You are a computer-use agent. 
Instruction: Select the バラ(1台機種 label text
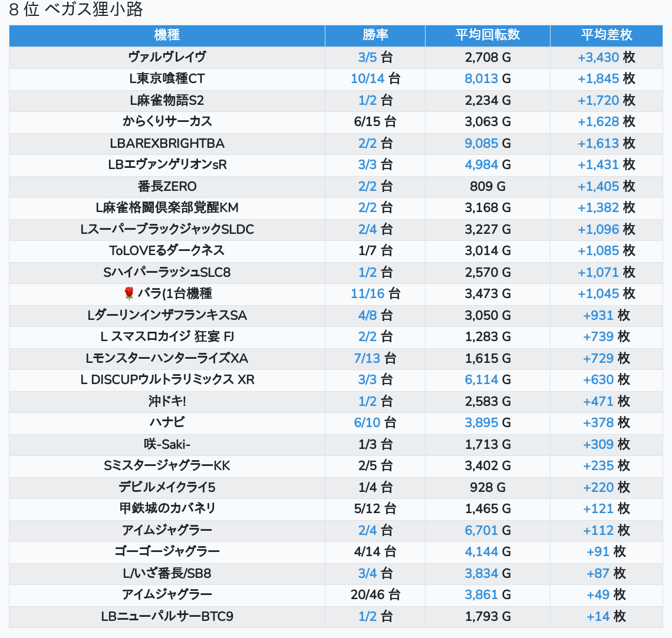click(x=175, y=294)
